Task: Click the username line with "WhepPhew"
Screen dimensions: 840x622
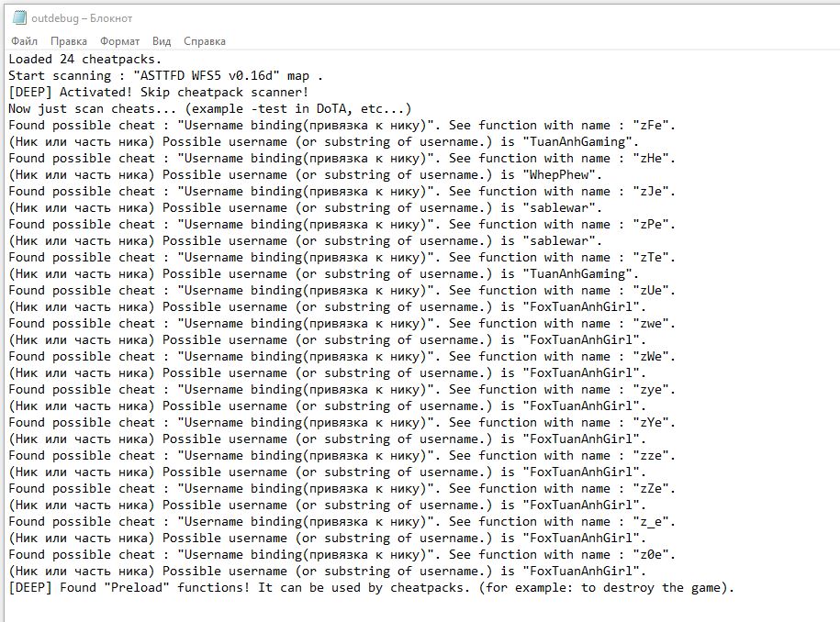Action: pos(306,175)
